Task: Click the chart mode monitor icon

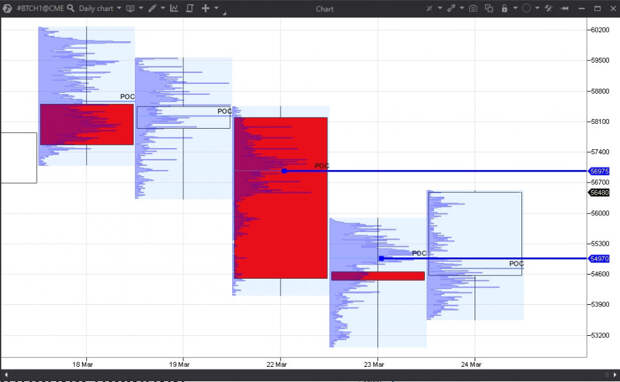Action: [130, 8]
